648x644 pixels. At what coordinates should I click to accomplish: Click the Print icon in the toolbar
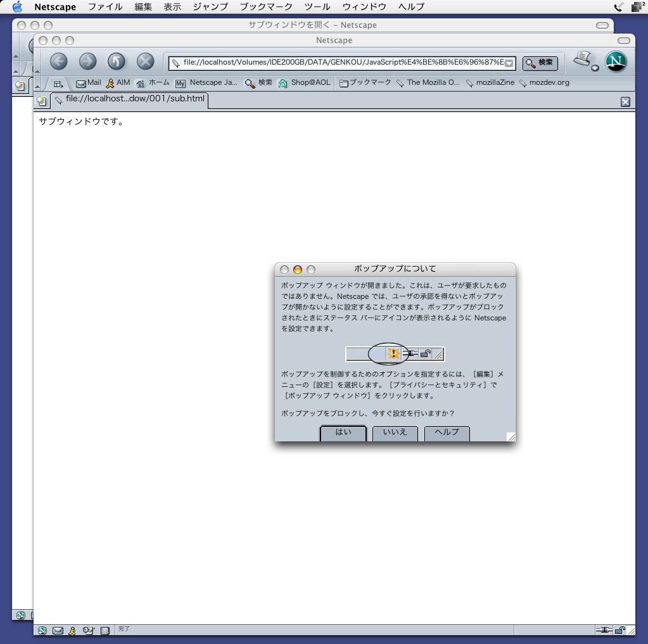[583, 59]
